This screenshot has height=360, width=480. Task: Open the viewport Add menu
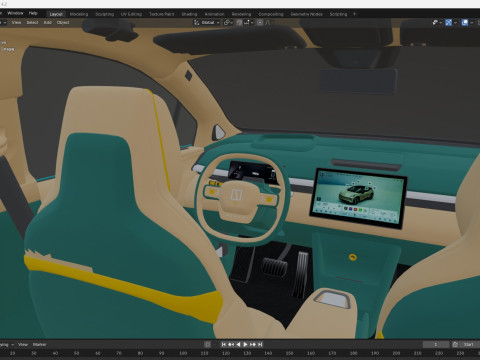coord(48,22)
